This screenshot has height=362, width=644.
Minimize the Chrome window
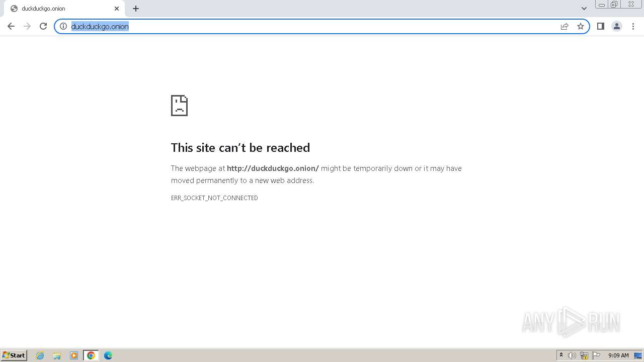(x=602, y=5)
